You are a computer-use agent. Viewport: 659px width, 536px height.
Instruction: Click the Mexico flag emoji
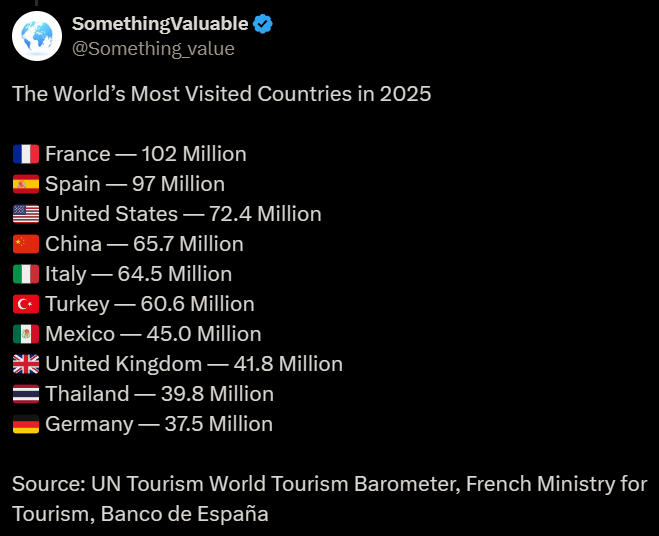(x=26, y=334)
